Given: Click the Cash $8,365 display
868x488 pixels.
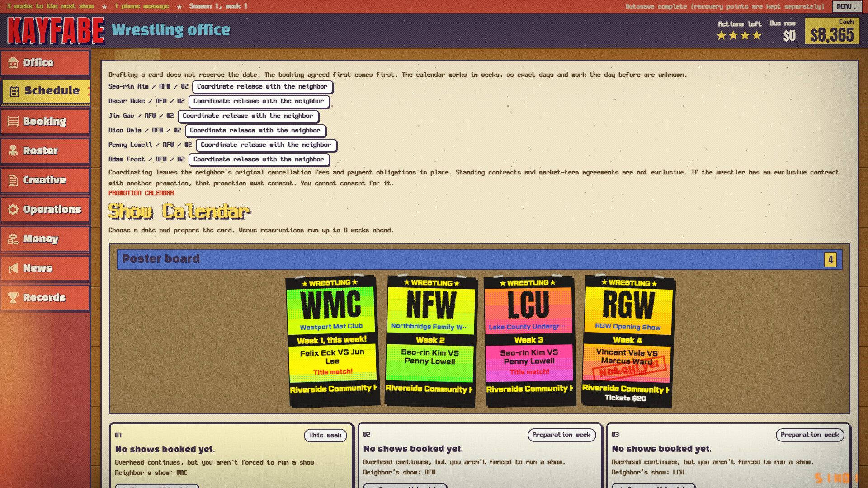Looking at the screenshot, I should (x=832, y=31).
